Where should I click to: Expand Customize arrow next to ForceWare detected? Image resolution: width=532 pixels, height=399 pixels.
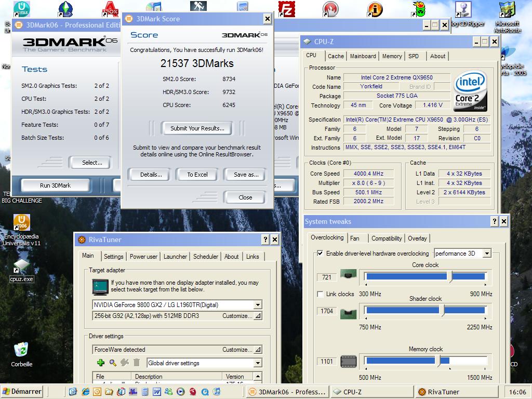coord(258,350)
